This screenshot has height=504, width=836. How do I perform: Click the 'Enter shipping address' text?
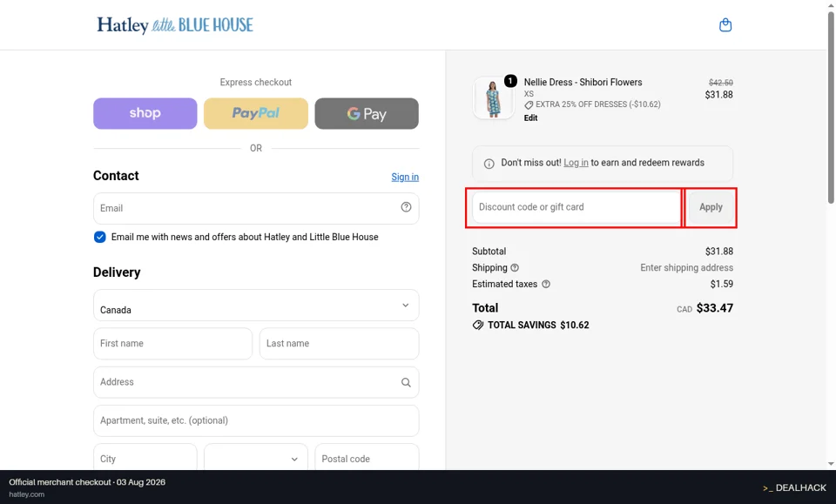[687, 268]
